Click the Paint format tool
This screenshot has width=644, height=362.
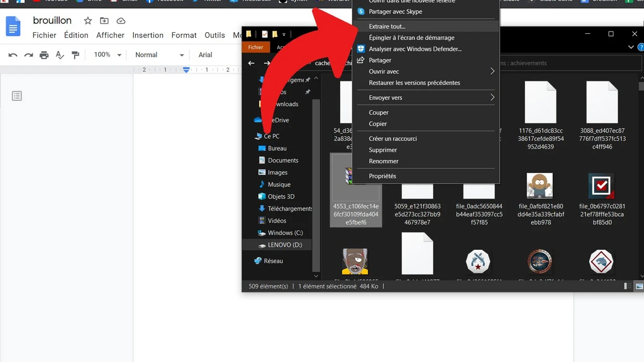tap(75, 55)
